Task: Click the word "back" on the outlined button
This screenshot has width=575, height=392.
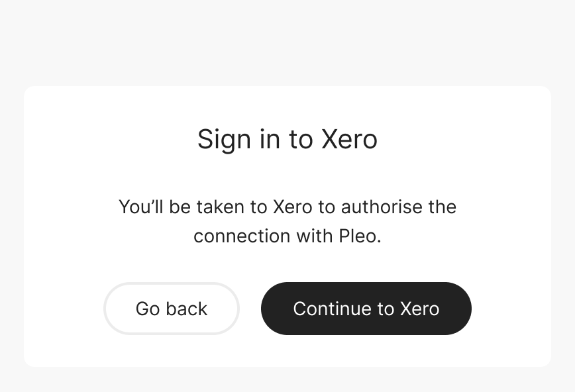Action: tap(185, 309)
